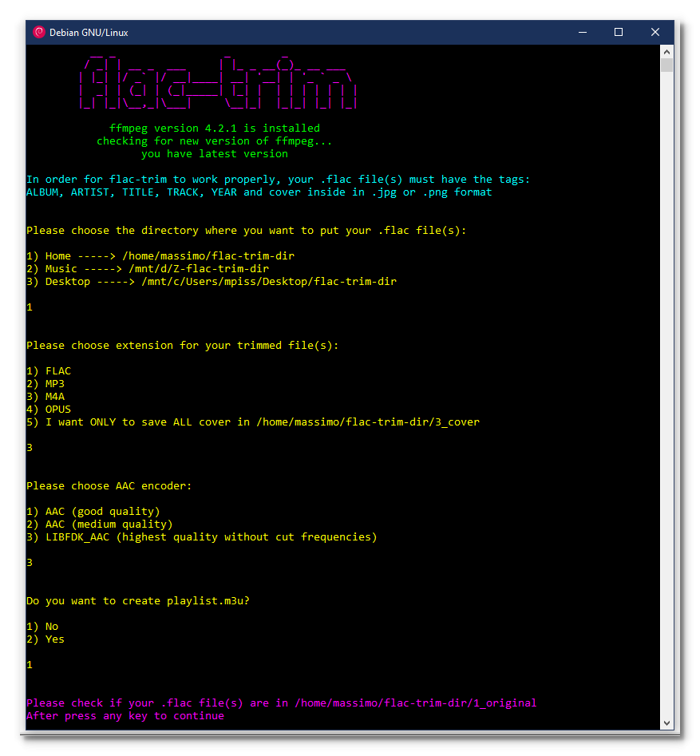Minimize the Debian GNU/Linux window

coord(583,32)
